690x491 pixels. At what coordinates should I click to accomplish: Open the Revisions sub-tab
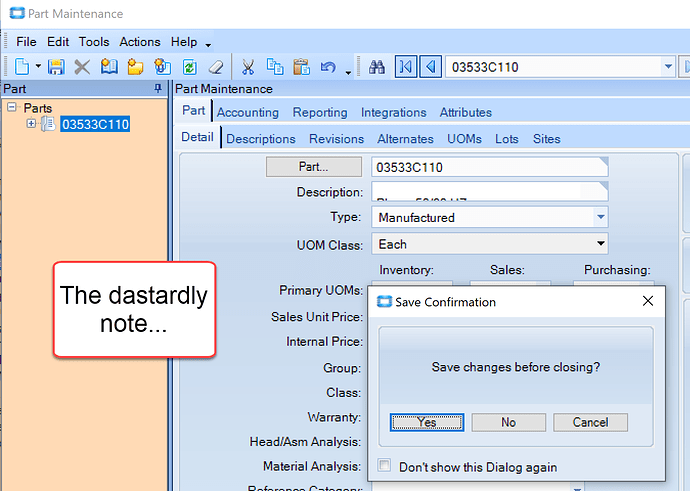(337, 139)
